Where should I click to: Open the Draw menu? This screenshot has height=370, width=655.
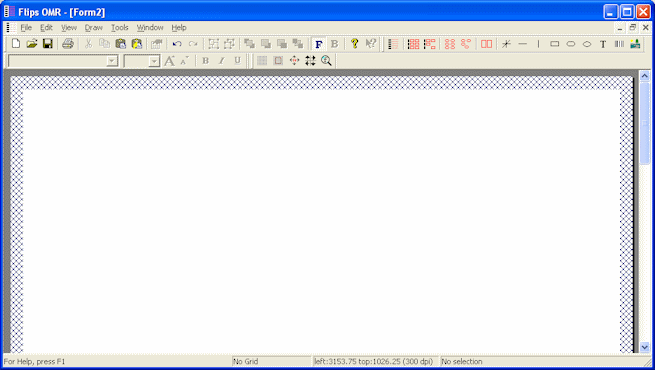click(x=94, y=28)
